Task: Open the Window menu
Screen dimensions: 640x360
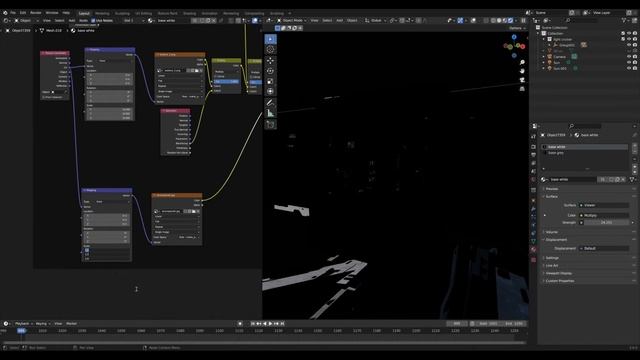Action: click(x=52, y=13)
